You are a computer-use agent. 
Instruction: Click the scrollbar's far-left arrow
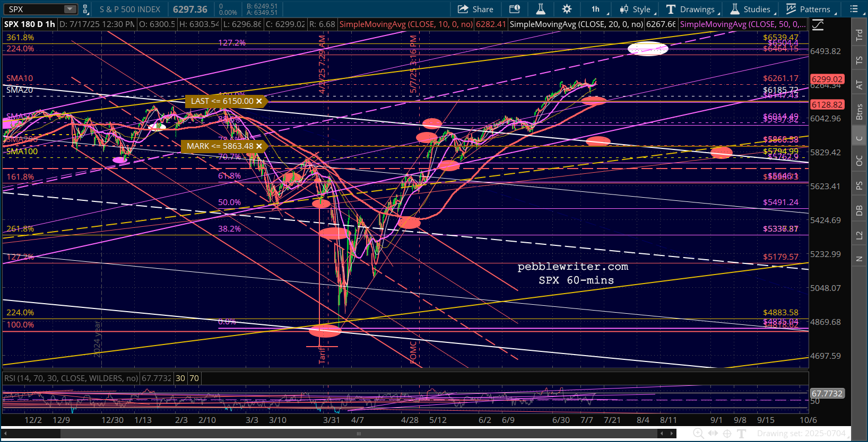point(6,434)
